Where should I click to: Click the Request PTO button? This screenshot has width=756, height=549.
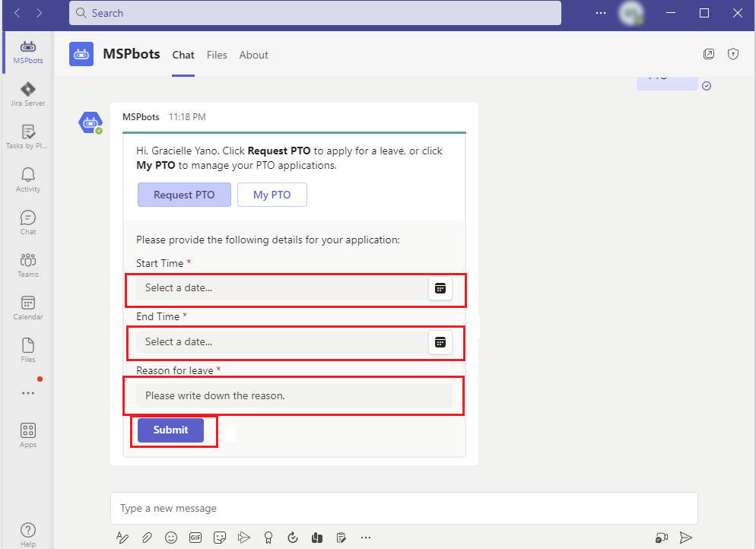(184, 195)
